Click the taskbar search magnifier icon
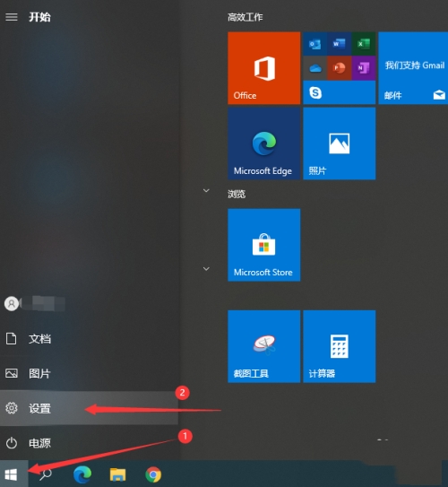The image size is (448, 487). tap(46, 474)
